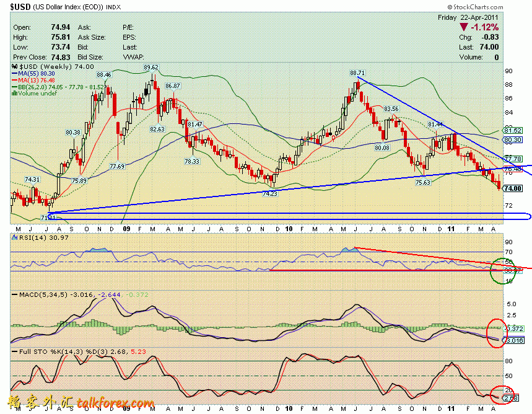Click the P/E label
532x414 pixels.
(x=128, y=27)
